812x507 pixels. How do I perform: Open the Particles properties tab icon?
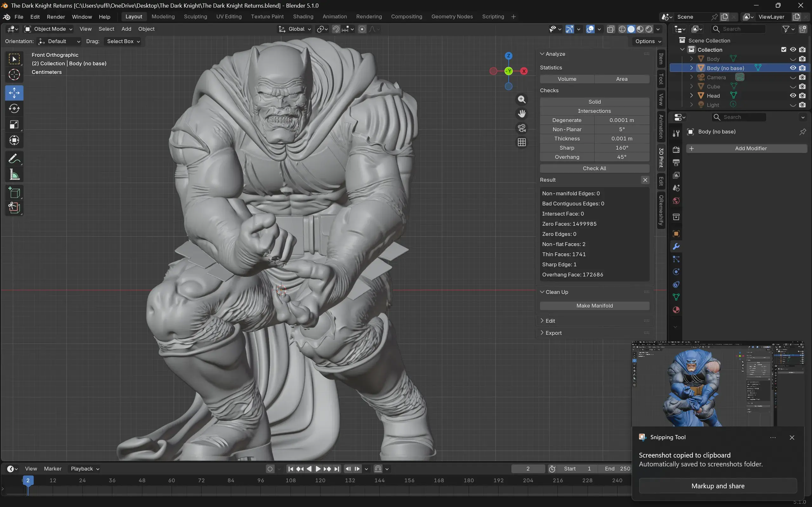[676, 259]
